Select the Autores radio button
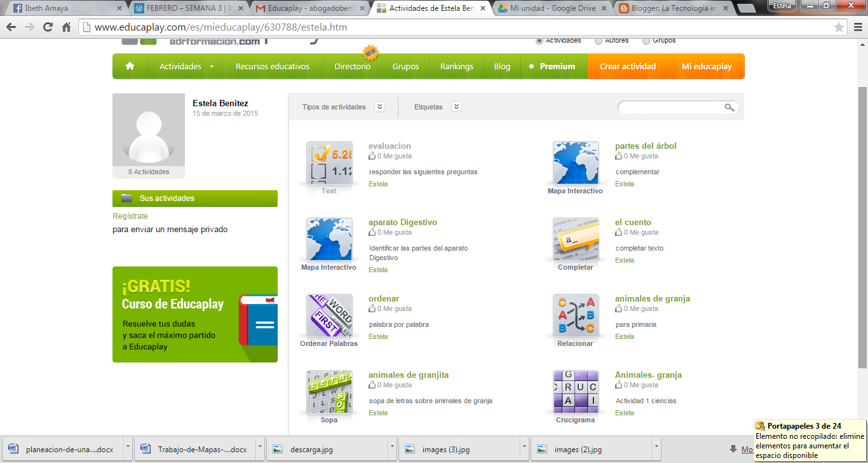 point(598,40)
